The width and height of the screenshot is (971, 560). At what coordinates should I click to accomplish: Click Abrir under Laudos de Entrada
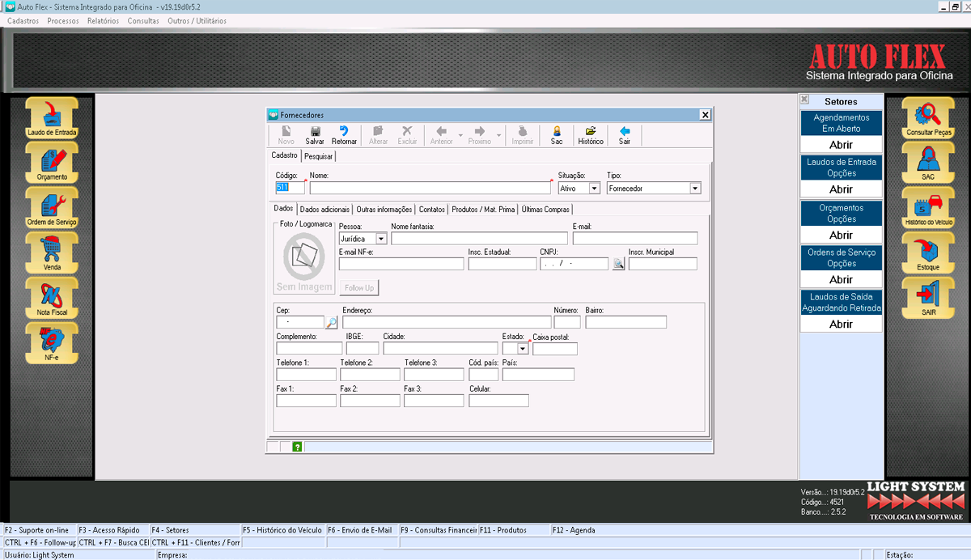(842, 189)
